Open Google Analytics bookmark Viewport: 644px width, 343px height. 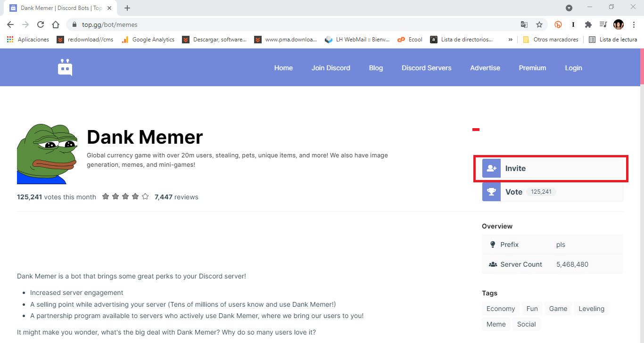[148, 40]
